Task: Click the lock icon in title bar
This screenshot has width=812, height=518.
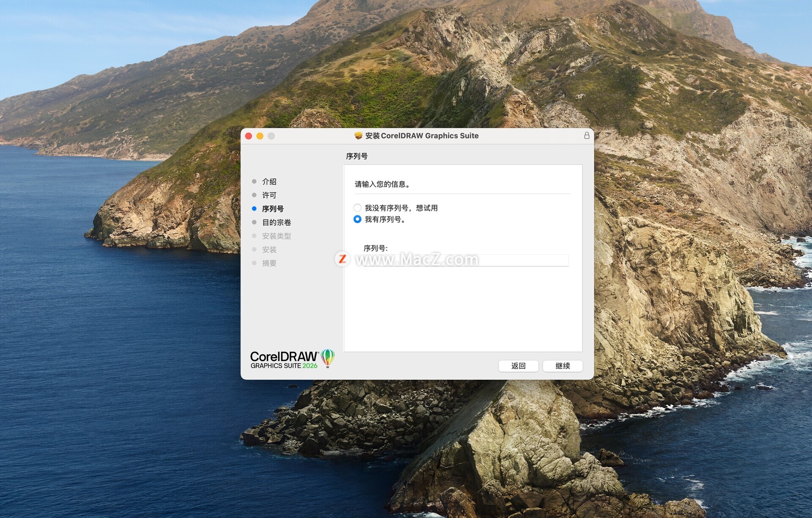Action: pyautogui.click(x=587, y=136)
